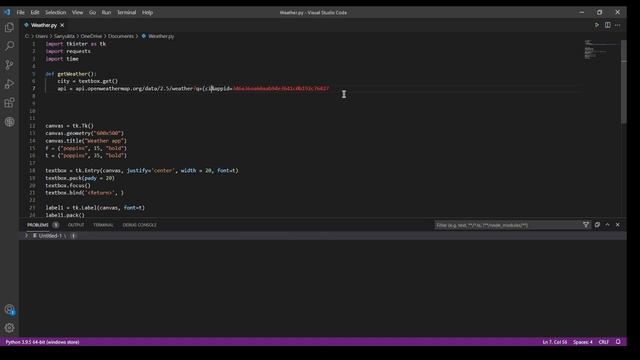The height and width of the screenshot is (360, 640).
Task: Expand the Untitled-1 problems entry
Action: (x=26, y=236)
